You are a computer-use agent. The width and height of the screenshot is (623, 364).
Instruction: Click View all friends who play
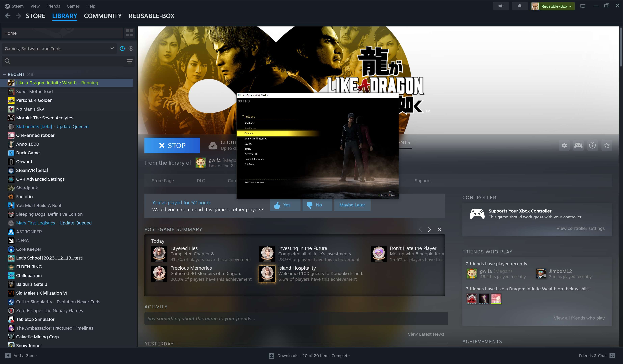[x=579, y=318]
